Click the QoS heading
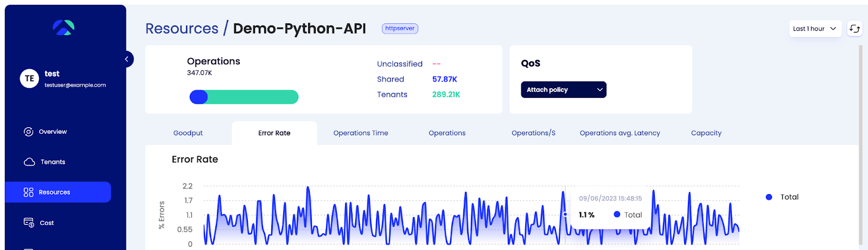The width and height of the screenshot is (868, 250). [531, 63]
